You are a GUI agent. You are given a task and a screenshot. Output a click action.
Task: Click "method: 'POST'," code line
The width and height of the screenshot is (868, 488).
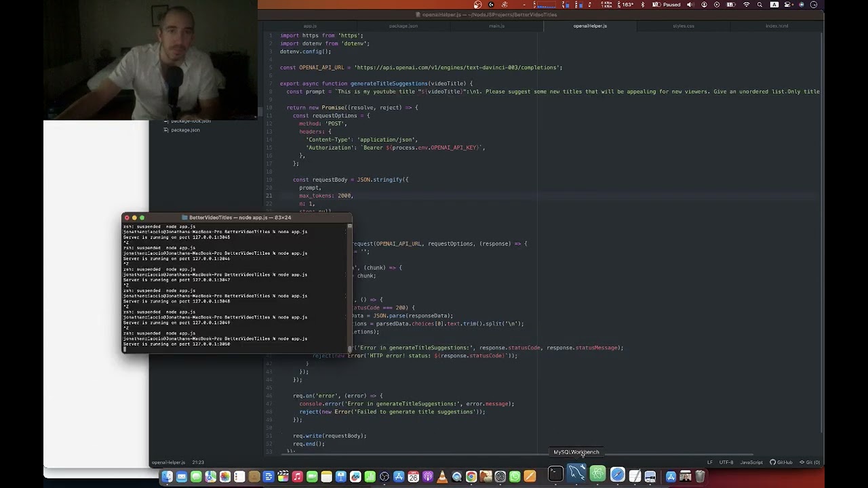pos(323,124)
